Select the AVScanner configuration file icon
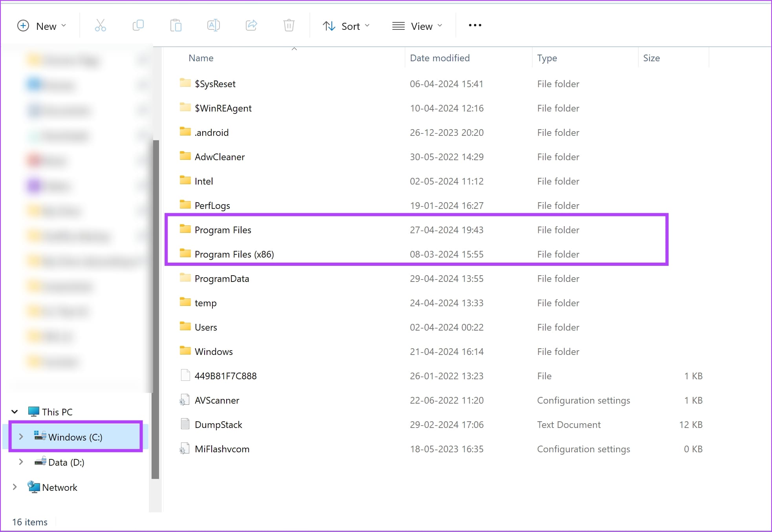 [x=185, y=400]
